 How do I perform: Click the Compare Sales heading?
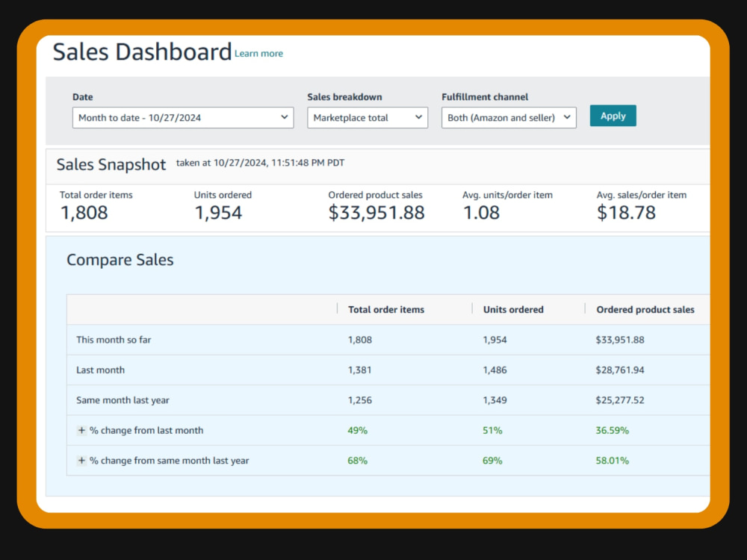(x=120, y=260)
